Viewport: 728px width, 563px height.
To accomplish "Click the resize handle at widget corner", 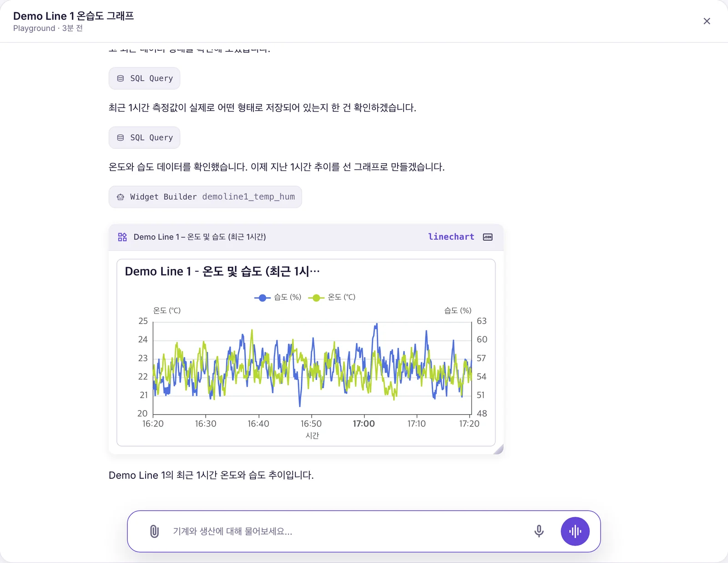I will 499,449.
